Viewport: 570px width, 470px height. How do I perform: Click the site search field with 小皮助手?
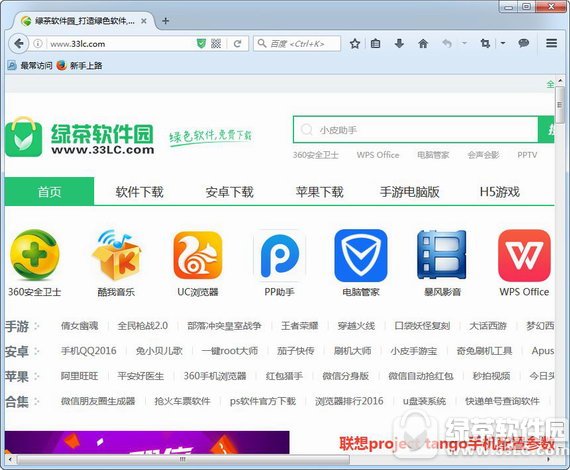click(x=415, y=129)
